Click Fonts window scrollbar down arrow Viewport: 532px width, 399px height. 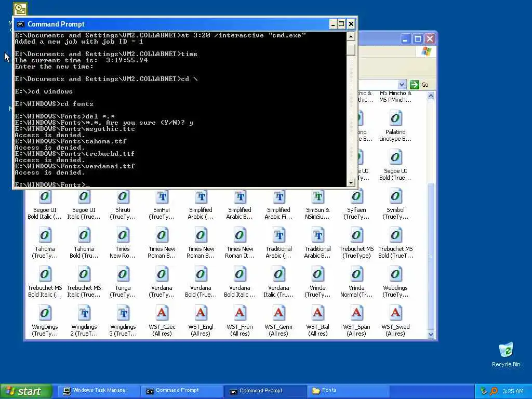[x=431, y=334]
